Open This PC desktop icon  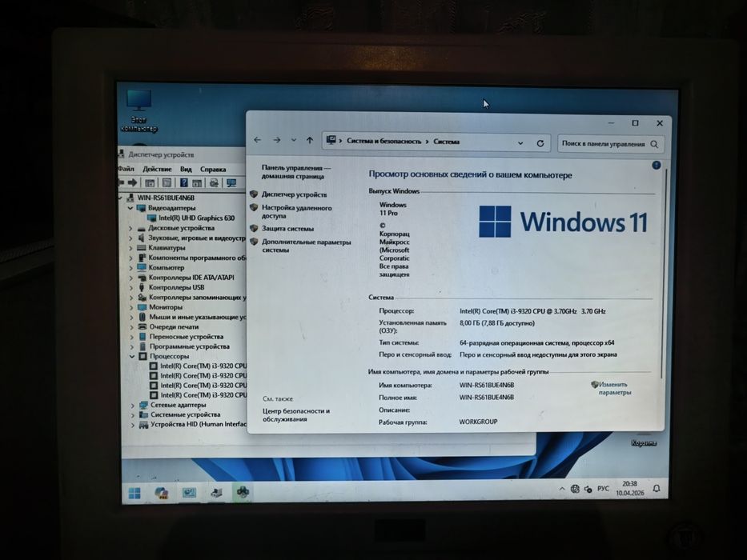coord(139,110)
